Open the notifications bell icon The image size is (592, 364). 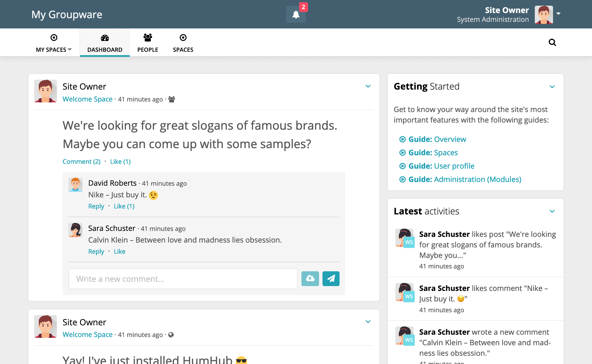(296, 15)
